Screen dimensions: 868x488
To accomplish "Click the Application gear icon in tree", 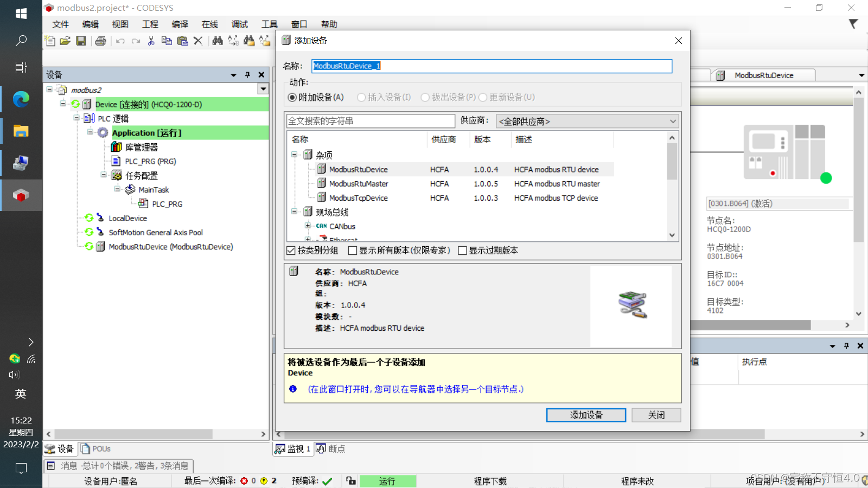I will click(103, 133).
